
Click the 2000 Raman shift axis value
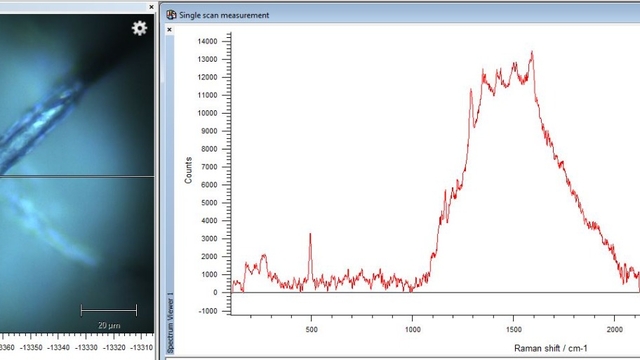[x=615, y=329]
